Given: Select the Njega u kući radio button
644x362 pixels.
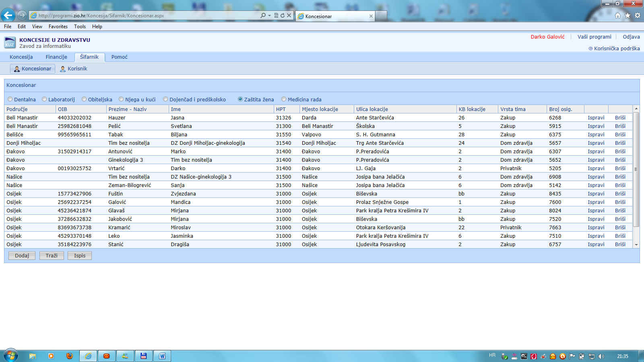Looking at the screenshot, I should [121, 99].
